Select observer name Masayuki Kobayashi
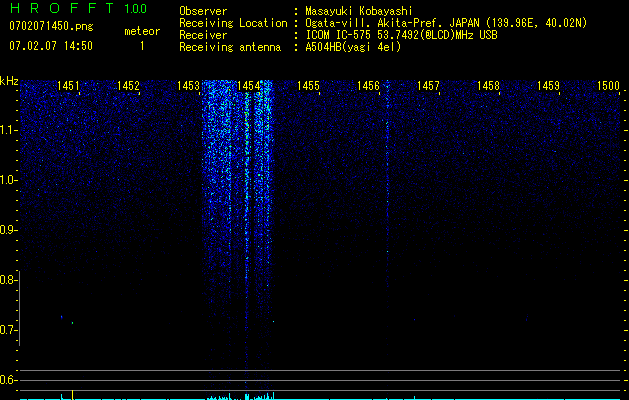This screenshot has width=629, height=400. pyautogui.click(x=359, y=11)
